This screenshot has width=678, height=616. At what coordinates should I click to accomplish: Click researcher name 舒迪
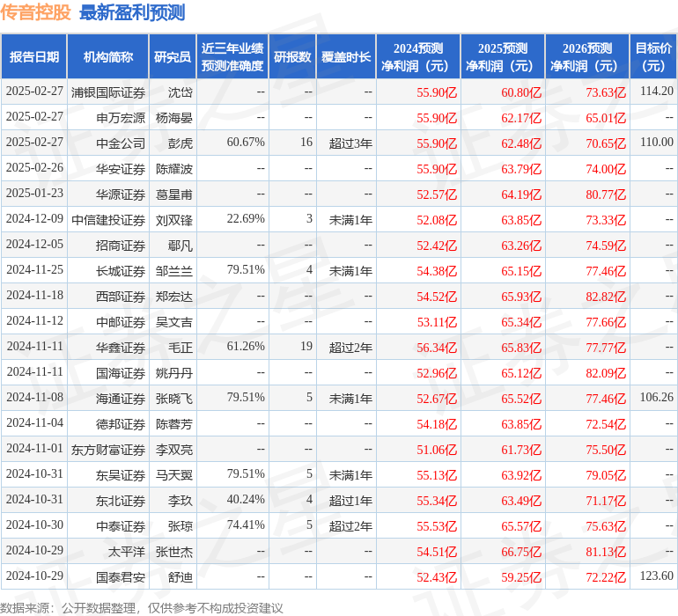tap(181, 577)
